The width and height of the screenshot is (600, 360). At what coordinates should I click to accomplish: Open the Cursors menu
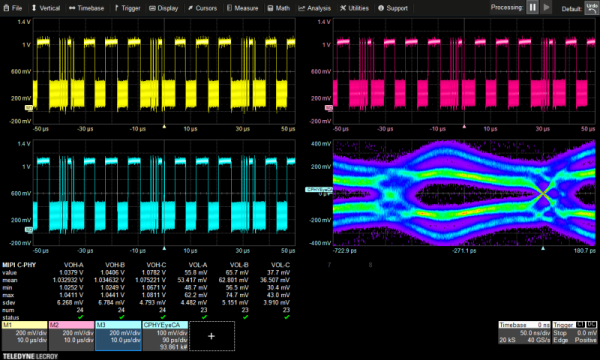click(202, 8)
